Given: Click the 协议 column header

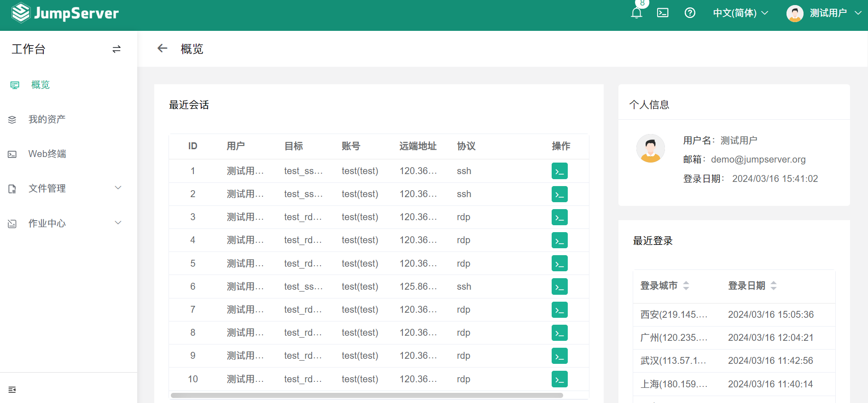Looking at the screenshot, I should point(466,146).
